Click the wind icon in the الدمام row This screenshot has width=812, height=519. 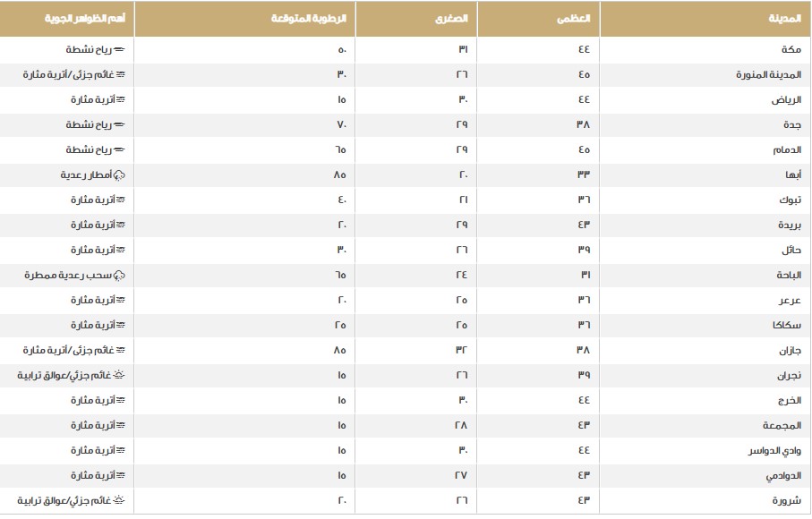tap(118, 149)
